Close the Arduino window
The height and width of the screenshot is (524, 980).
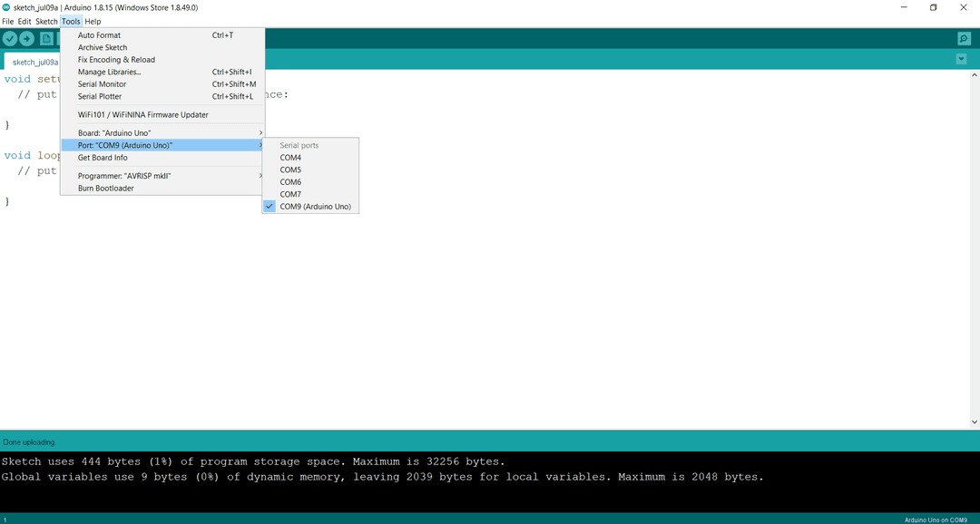click(963, 7)
